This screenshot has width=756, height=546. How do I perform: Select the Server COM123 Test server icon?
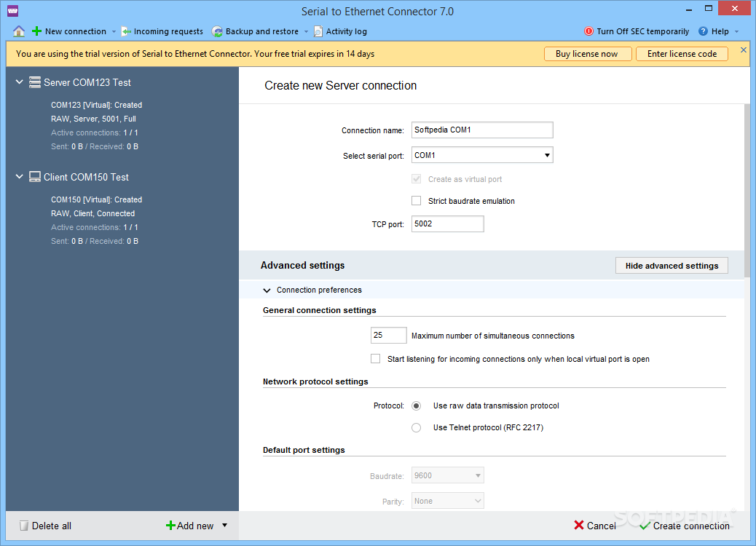click(35, 82)
